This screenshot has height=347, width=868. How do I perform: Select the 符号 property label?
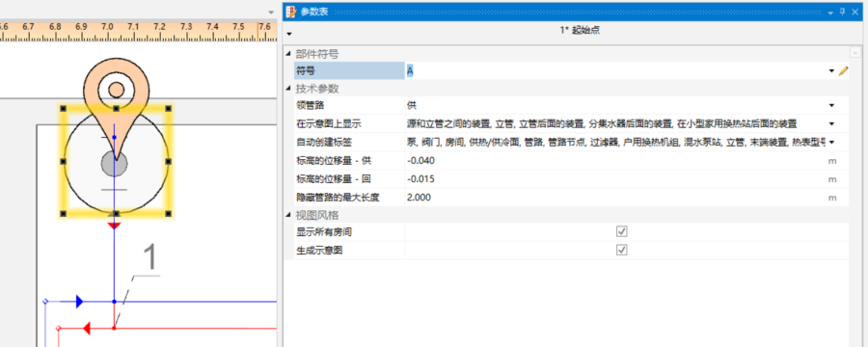coord(306,70)
